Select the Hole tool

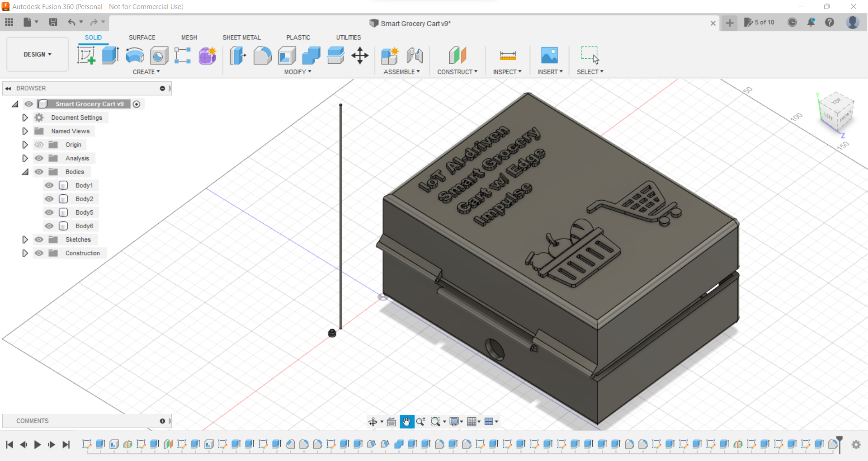(159, 56)
